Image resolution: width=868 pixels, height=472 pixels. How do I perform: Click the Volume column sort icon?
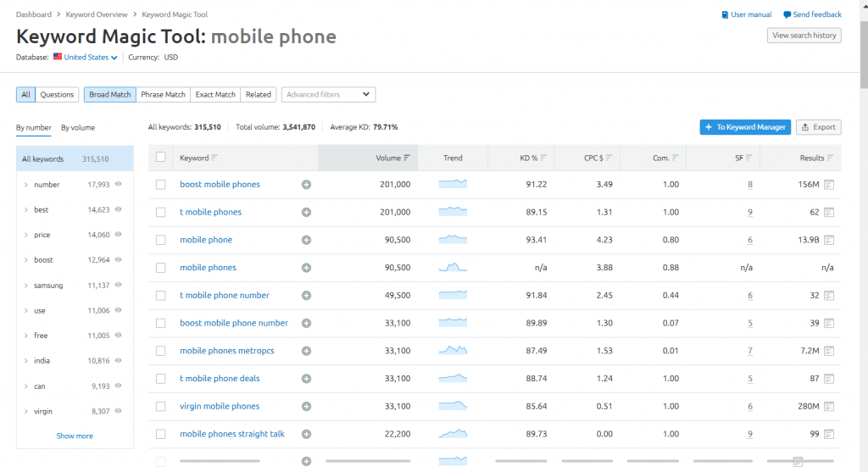click(407, 158)
